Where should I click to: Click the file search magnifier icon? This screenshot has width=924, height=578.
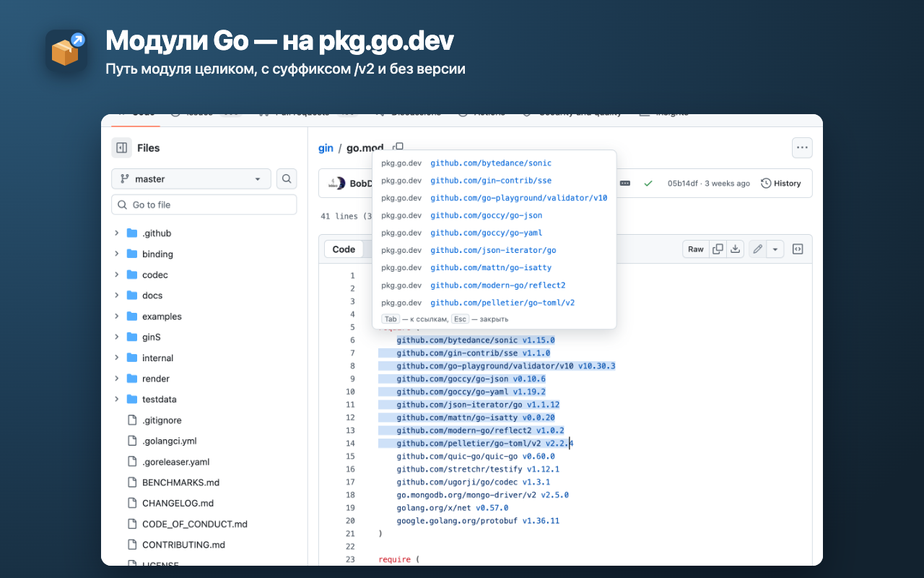coord(287,179)
